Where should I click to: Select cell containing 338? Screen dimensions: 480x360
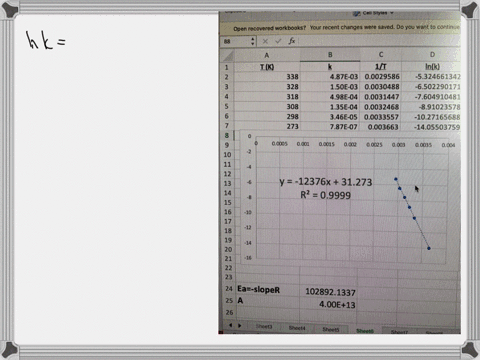click(x=267, y=77)
